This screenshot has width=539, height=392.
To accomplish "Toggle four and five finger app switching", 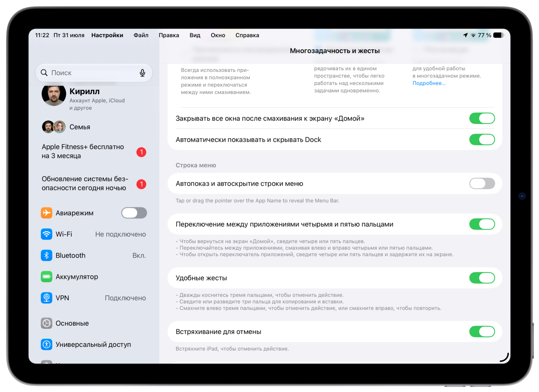I will click(x=482, y=224).
